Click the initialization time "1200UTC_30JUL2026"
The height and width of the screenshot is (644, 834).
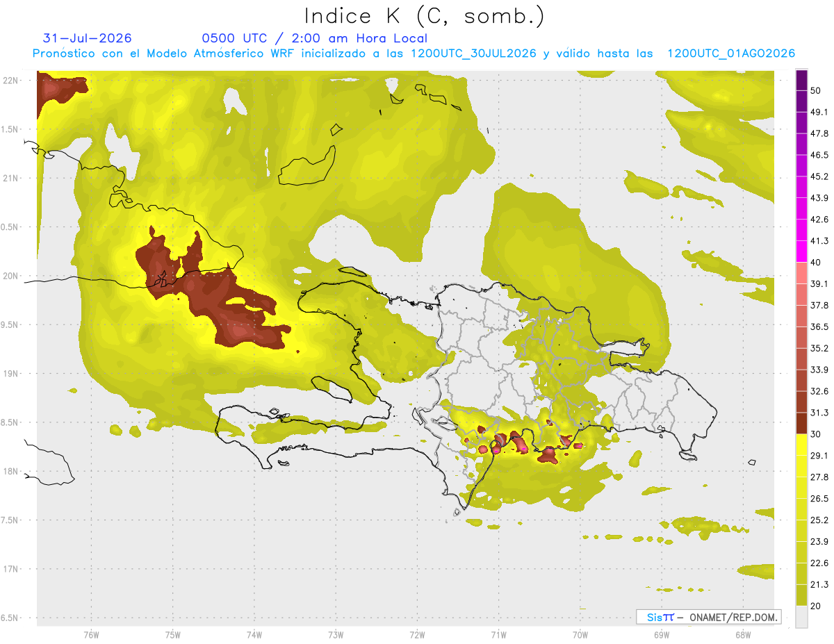click(x=473, y=53)
